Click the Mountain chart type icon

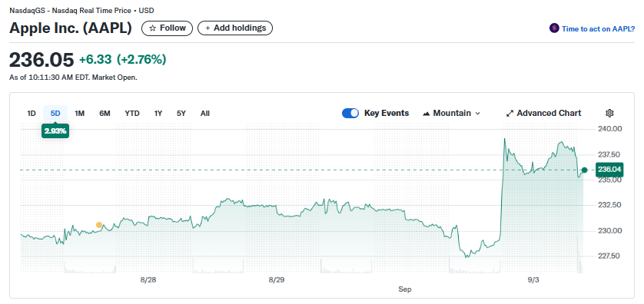[x=426, y=113]
